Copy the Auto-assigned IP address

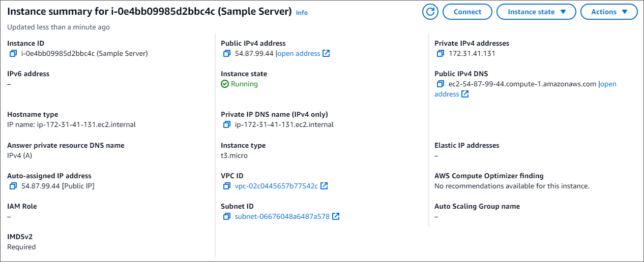(x=13, y=186)
